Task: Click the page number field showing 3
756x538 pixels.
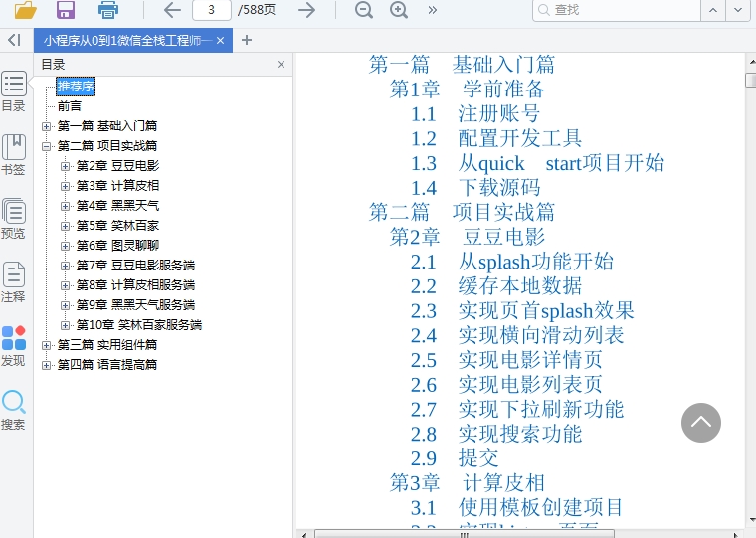Action: tap(212, 10)
